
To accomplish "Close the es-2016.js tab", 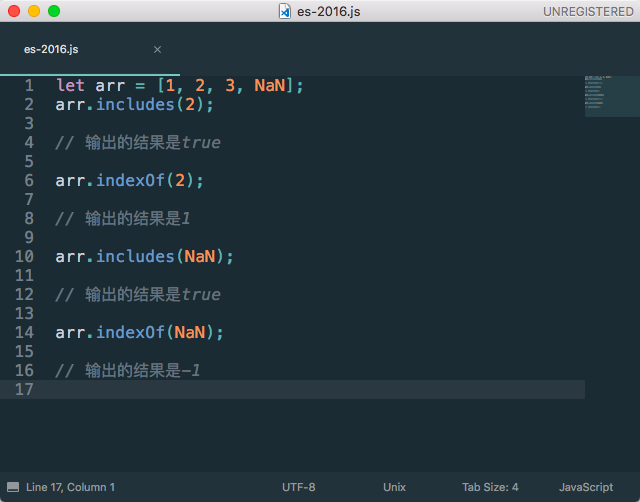I will (157, 49).
